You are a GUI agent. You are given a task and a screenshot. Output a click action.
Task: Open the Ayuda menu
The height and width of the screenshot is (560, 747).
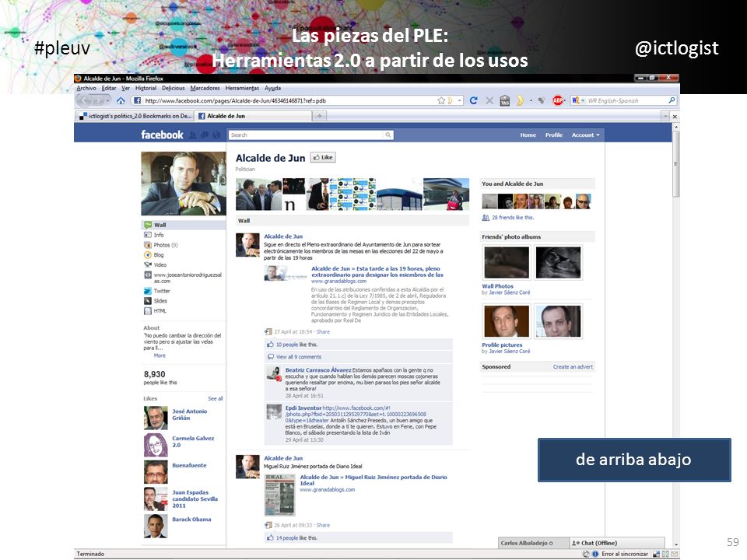pos(272,88)
